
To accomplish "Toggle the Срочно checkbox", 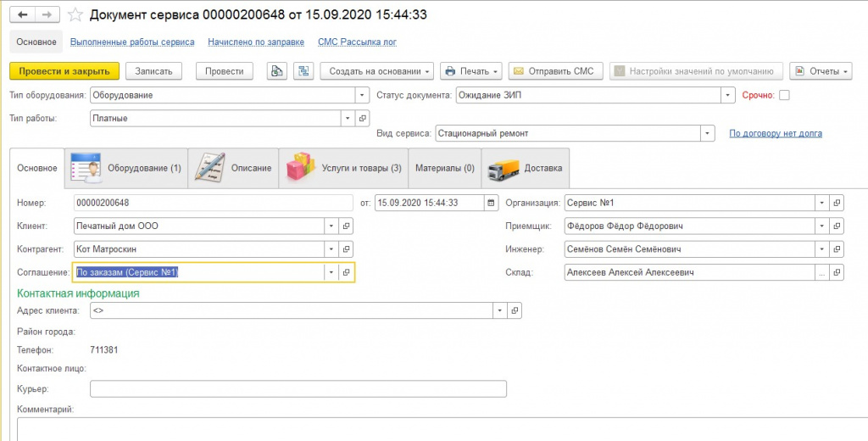I will [784, 95].
